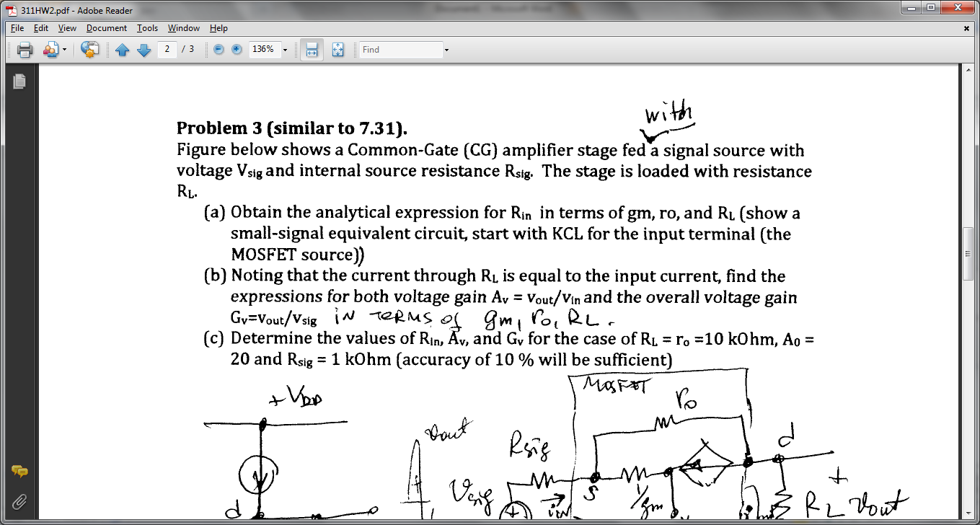Go to the previous page with the up arrow
This screenshot has height=525, width=980.
122,50
